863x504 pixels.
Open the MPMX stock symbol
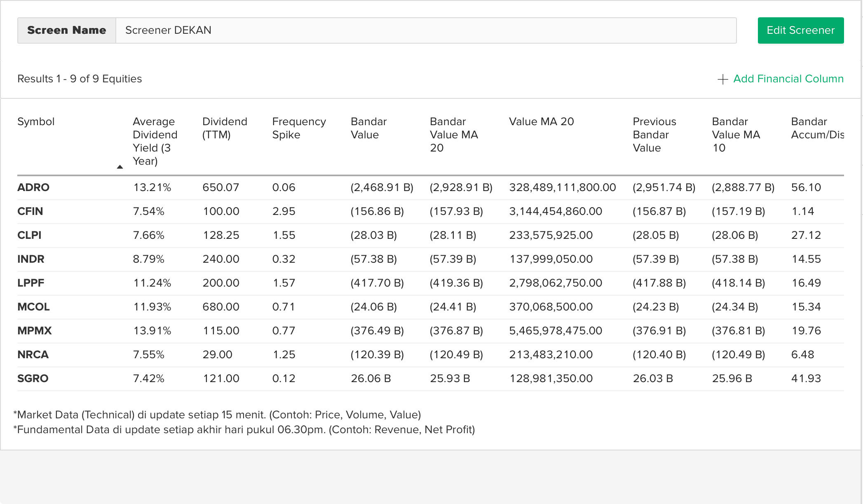pos(35,331)
